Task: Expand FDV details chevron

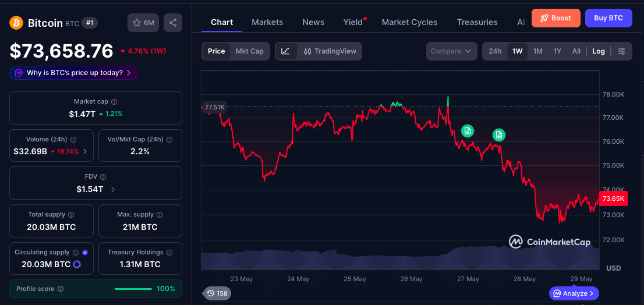Action: click(113, 190)
